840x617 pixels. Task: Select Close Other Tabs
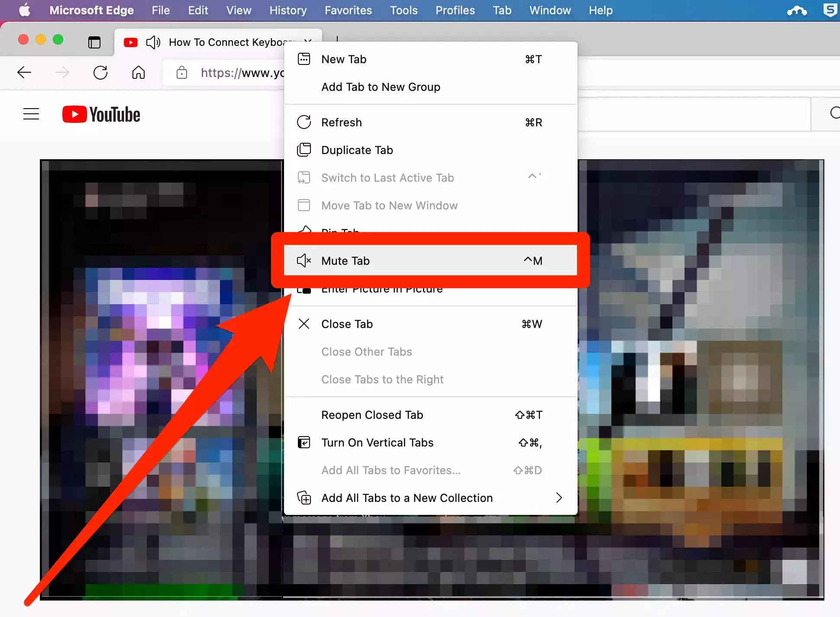click(x=430, y=352)
